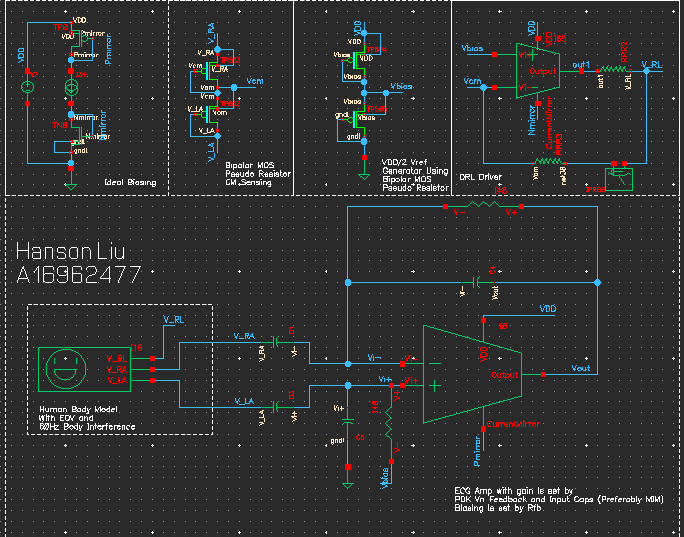
Task: Click the V_RA label atop CM Sensing block
Action: click(211, 34)
